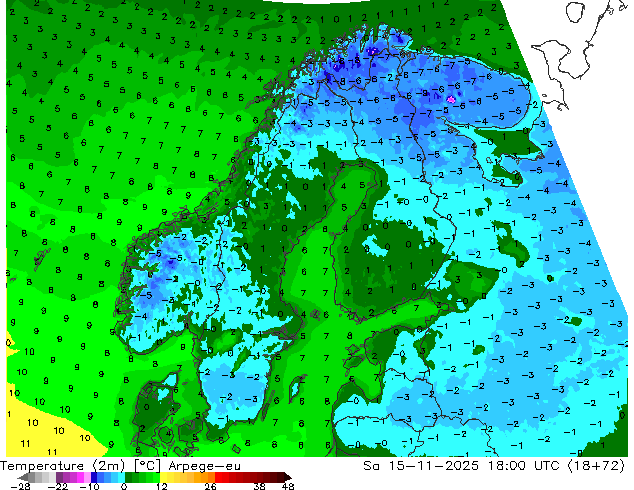The width and height of the screenshot is (634, 490).
Task: Pick the dark blue swatch right of the -10 mark
Action: [94, 477]
